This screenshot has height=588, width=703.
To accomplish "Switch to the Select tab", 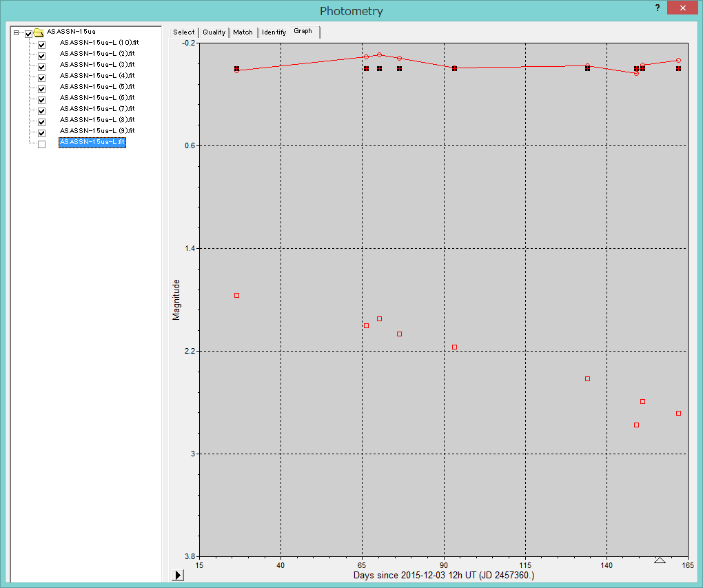I will pos(184,32).
